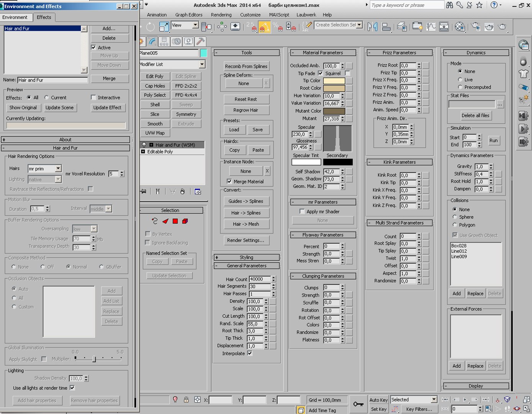This screenshot has width=532, height=414.
Task: Click the Root Color swatch
Action: (x=334, y=88)
